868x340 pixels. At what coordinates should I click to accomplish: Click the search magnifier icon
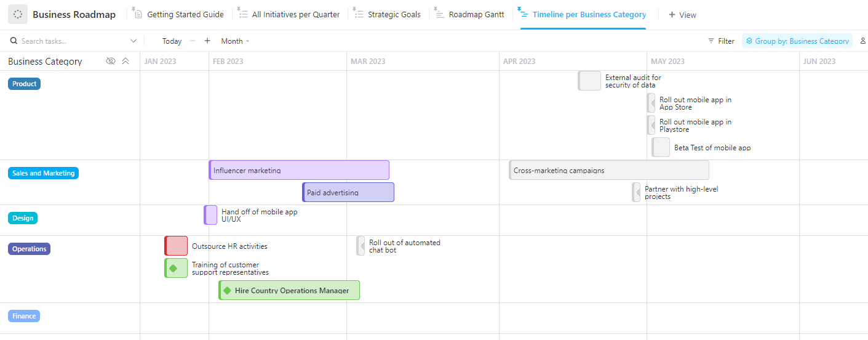(x=14, y=41)
